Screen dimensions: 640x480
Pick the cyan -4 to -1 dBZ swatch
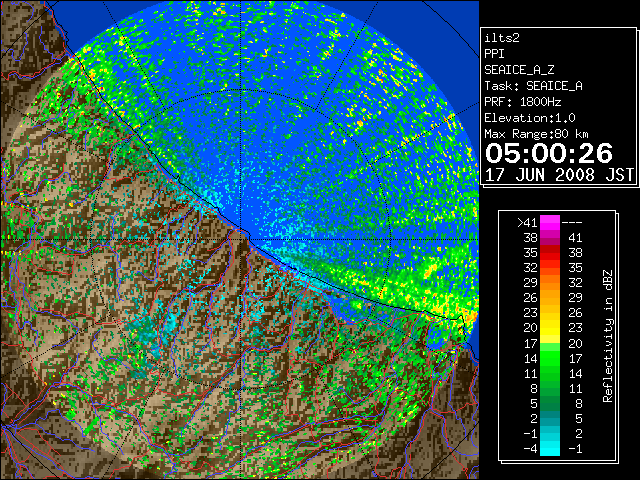(x=550, y=448)
